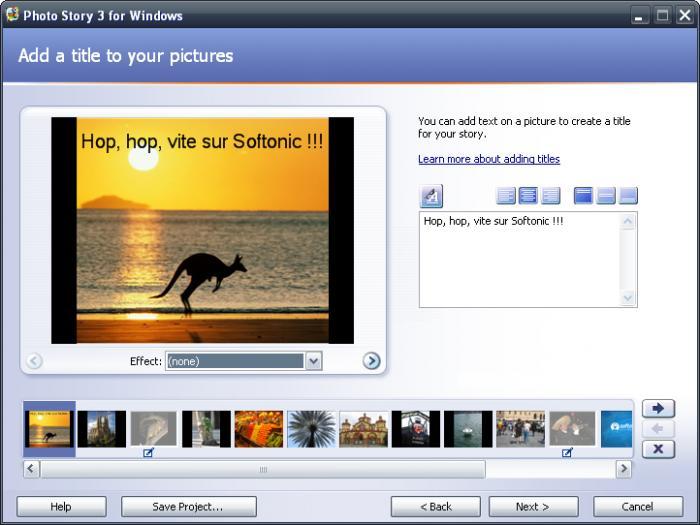Move selected picture backward in filmstrip
700x525 pixels.
658,429
